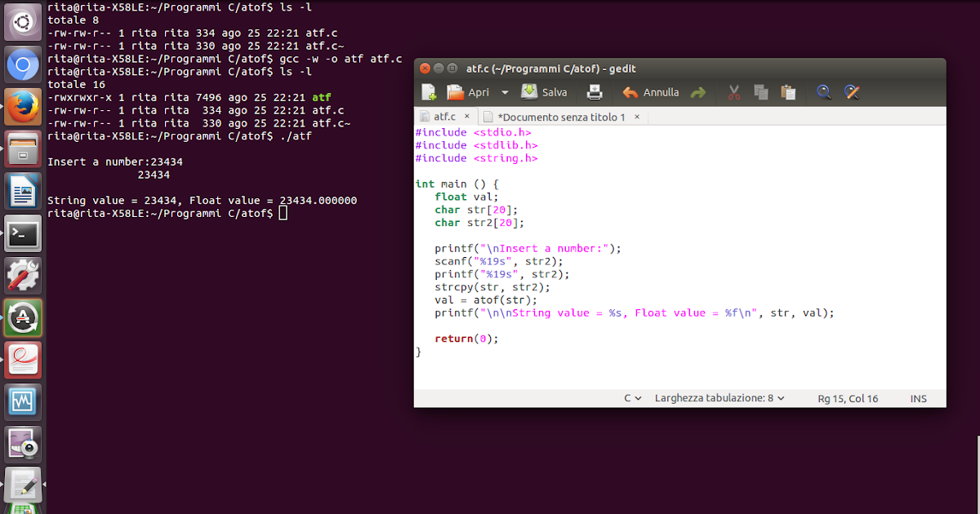
Task: Copy text using the copy icon
Action: (x=760, y=91)
